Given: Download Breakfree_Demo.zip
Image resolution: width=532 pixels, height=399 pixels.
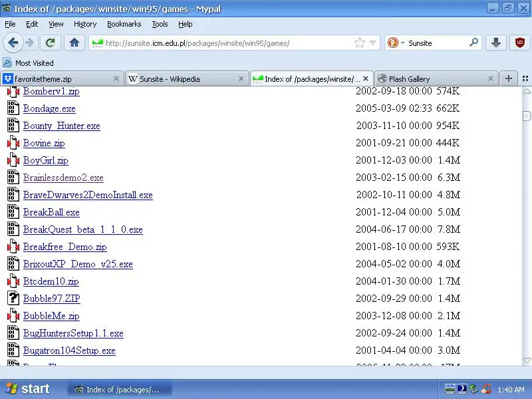Looking at the screenshot, I should click(x=65, y=247).
